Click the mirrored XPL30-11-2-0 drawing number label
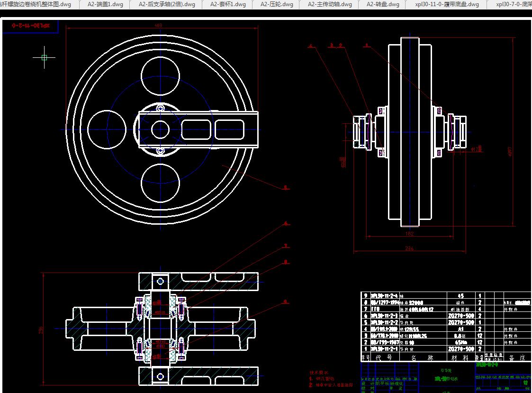532x393 pixels. click(31, 26)
